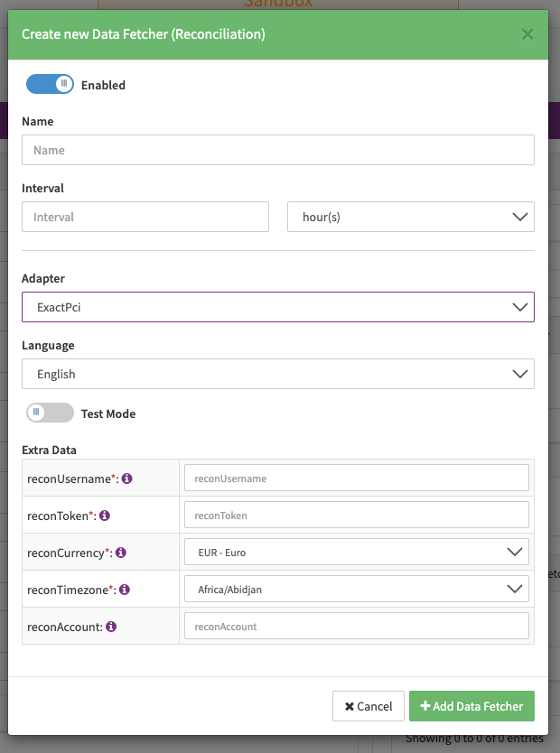
Task: Turn on Test Mode toggle
Action: pyautogui.click(x=50, y=413)
